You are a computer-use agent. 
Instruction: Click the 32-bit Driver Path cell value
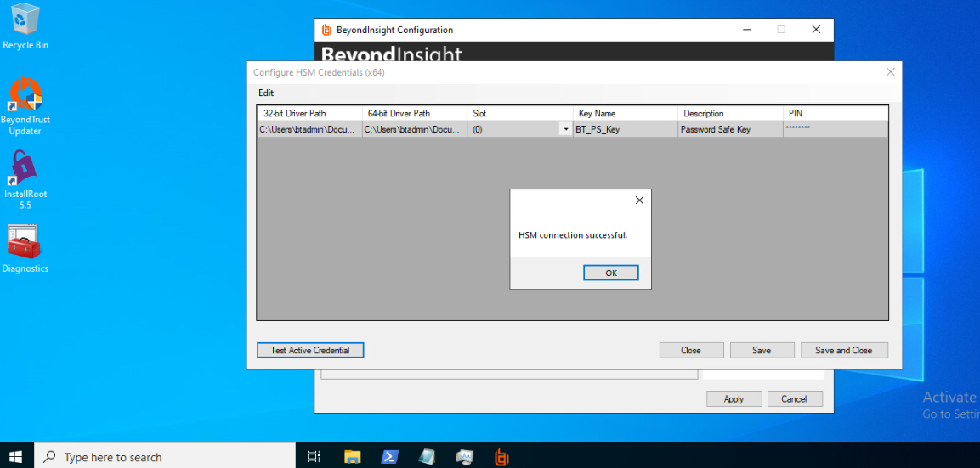(309, 129)
